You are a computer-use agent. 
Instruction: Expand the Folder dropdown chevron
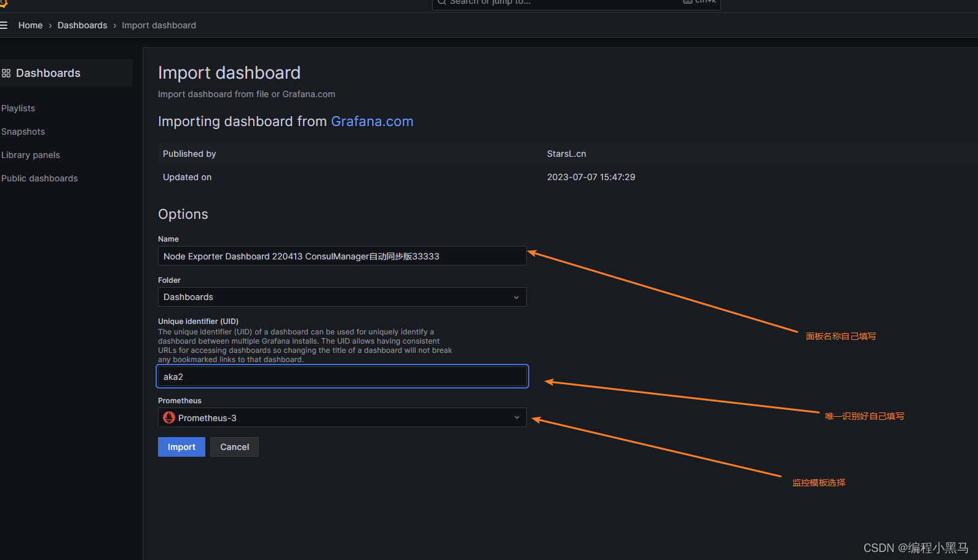(x=516, y=298)
